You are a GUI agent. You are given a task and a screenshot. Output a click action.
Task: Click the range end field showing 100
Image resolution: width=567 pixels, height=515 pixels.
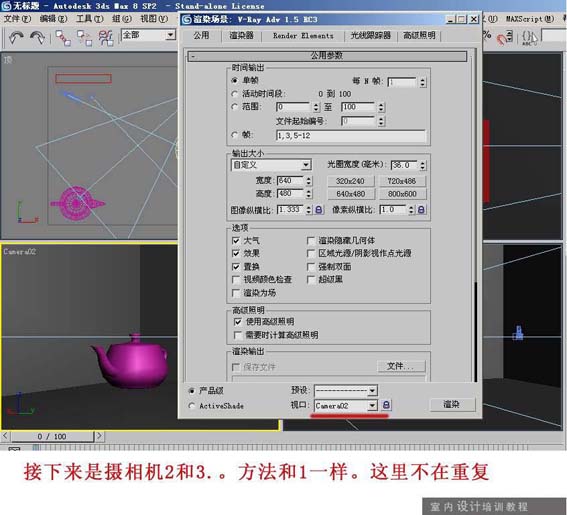(357, 107)
